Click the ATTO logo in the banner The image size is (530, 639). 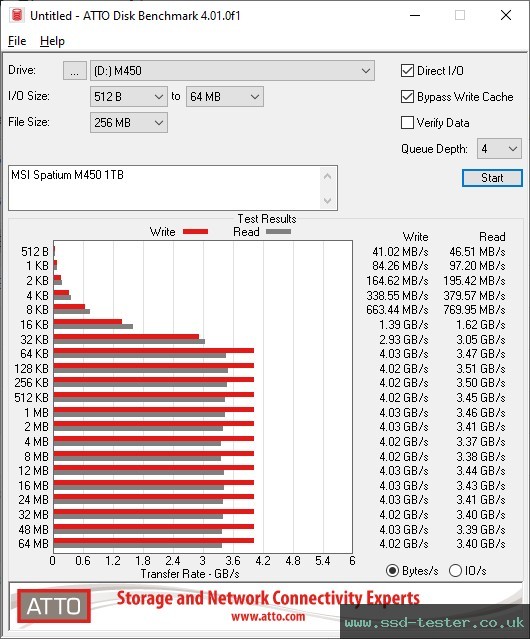[x=54, y=606]
